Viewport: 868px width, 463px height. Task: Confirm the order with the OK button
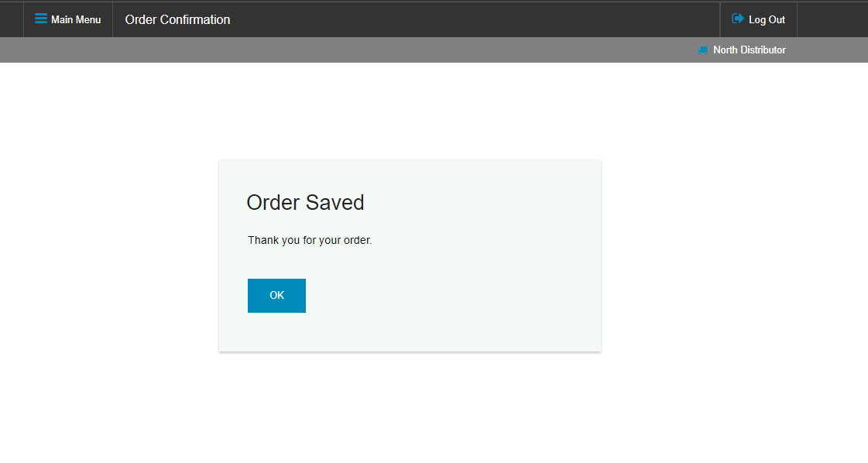(x=276, y=296)
